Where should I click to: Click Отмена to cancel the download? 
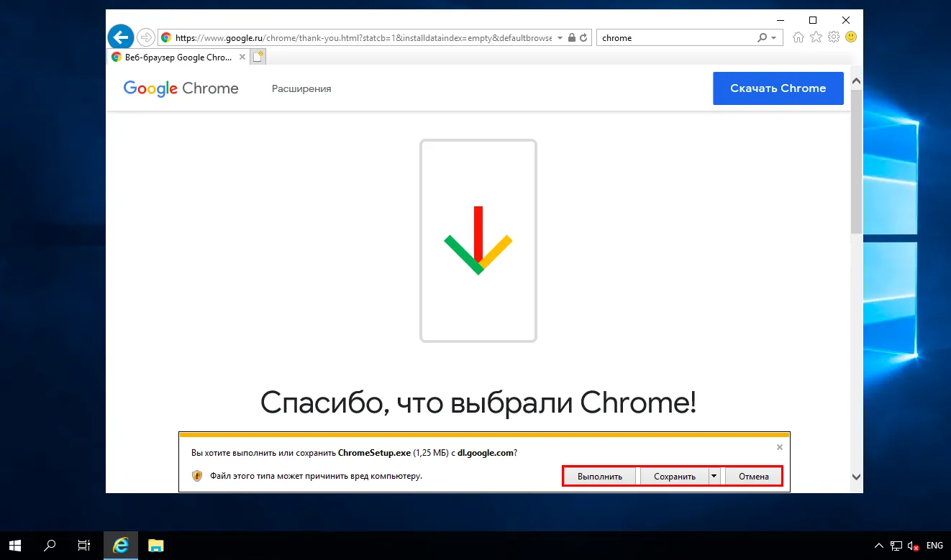tap(753, 476)
